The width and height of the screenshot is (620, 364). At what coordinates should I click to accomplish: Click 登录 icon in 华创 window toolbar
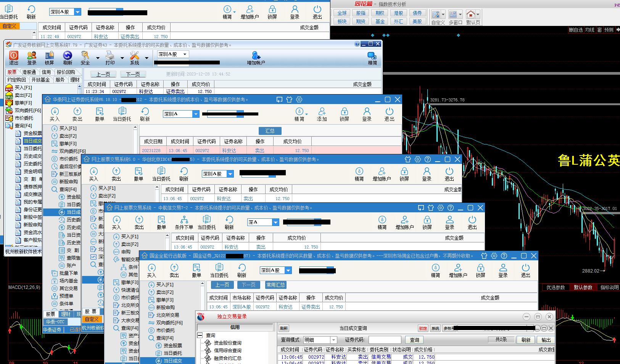click(x=427, y=171)
